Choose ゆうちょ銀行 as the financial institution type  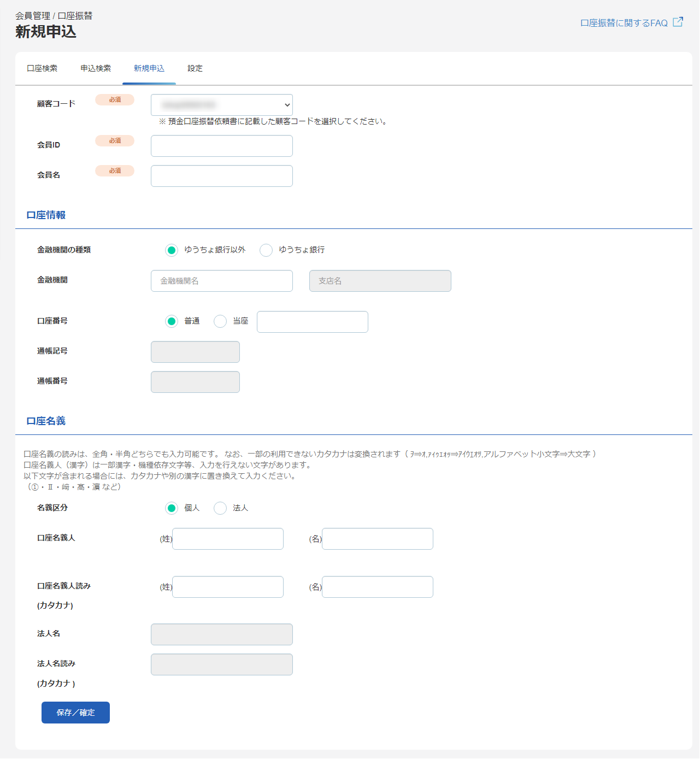tap(266, 250)
